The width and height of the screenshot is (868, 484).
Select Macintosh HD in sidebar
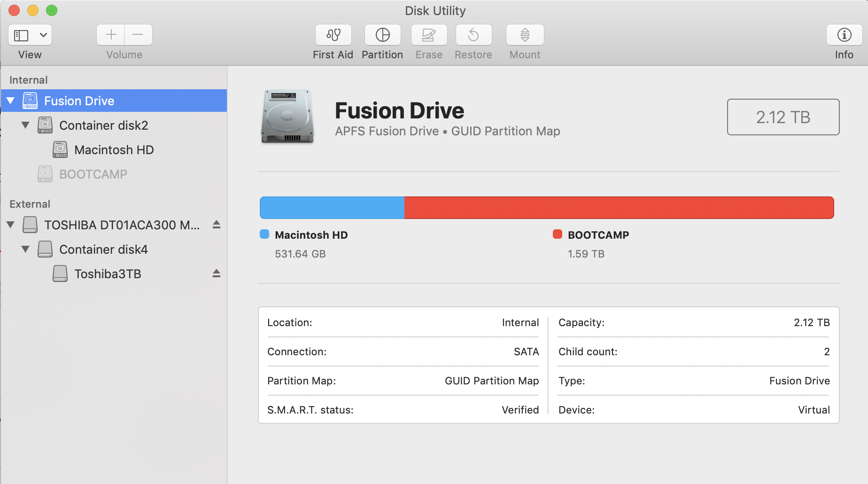pos(114,150)
